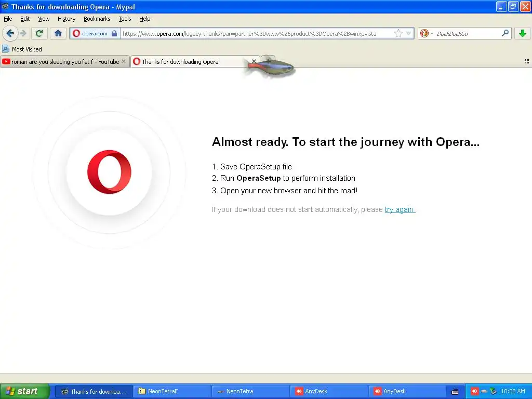Click the large Opera logo
The height and width of the screenshot is (399, 532).
[x=109, y=172]
